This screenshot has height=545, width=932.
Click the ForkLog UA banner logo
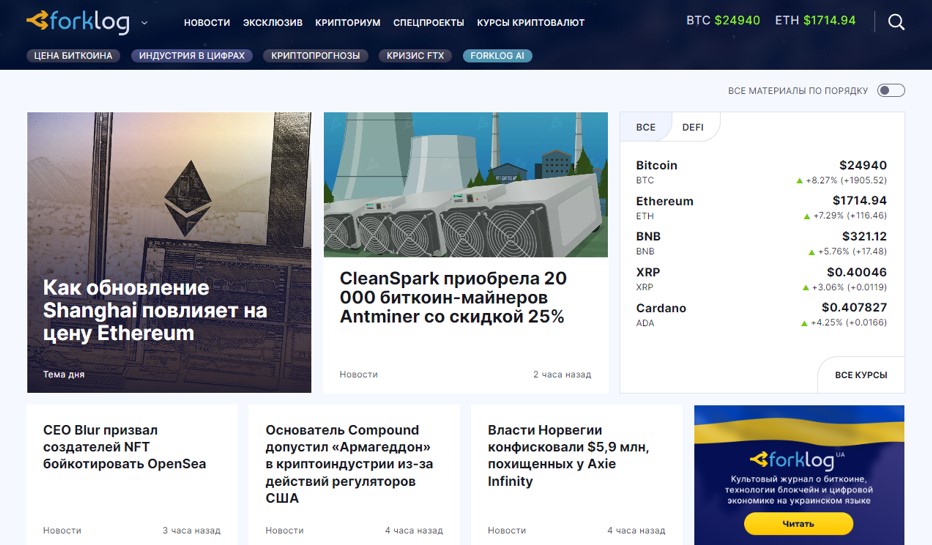tap(796, 460)
